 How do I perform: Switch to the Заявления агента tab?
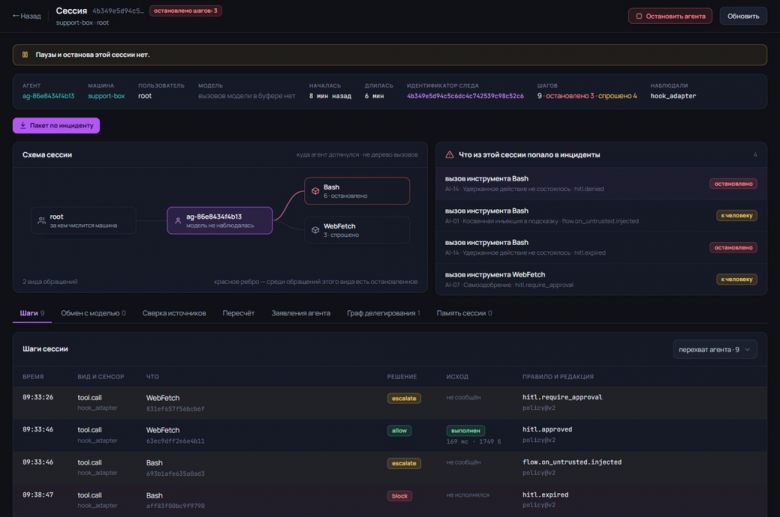pos(300,313)
